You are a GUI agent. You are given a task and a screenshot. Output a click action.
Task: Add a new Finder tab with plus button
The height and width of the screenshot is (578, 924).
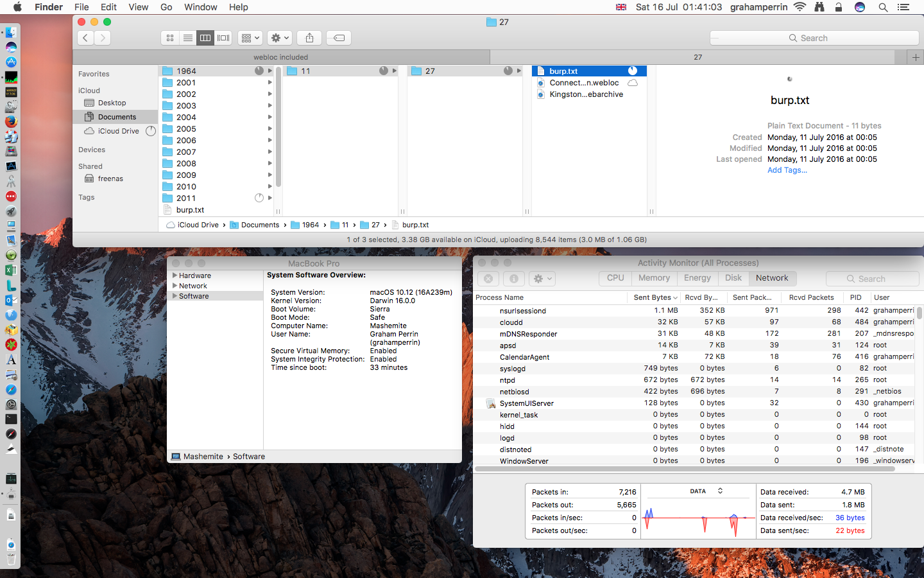pyautogui.click(x=916, y=57)
